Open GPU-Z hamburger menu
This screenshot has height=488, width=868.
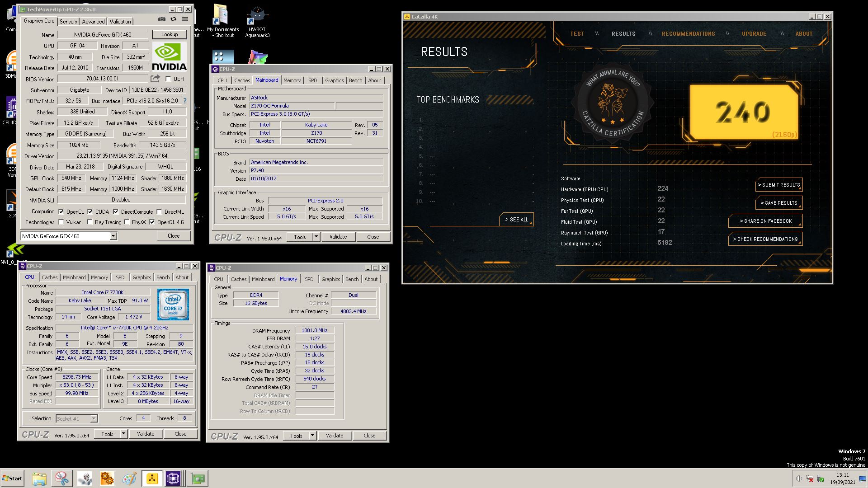point(185,19)
